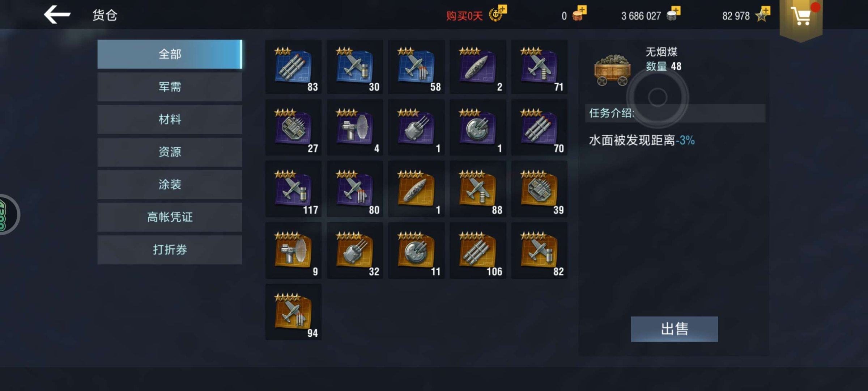Select the gold aircraft blueprint with 94

point(293,312)
